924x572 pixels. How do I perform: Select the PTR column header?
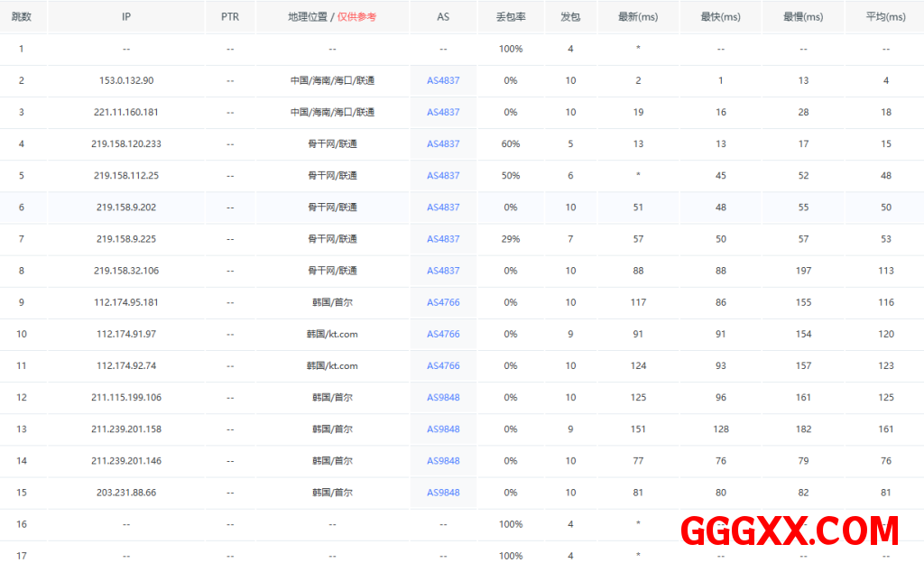230,17
